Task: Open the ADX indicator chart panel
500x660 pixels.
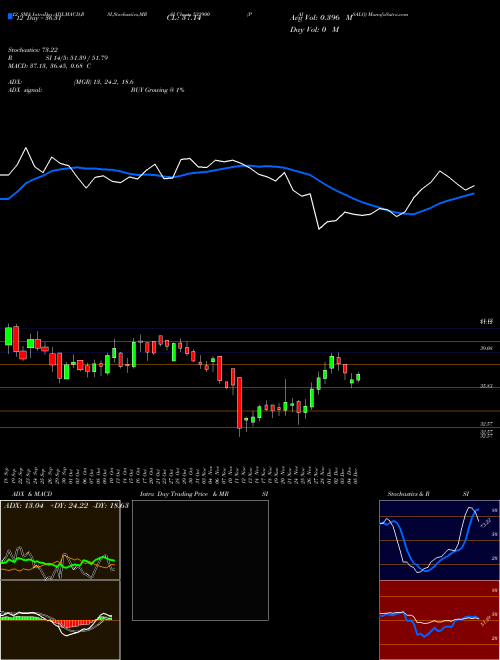Action: coord(60,540)
